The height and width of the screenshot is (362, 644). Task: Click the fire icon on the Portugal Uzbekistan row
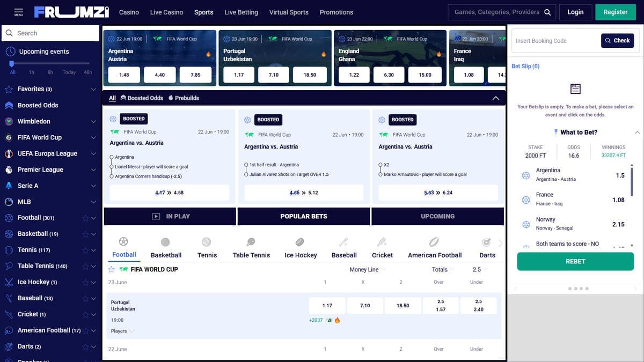pos(338,320)
